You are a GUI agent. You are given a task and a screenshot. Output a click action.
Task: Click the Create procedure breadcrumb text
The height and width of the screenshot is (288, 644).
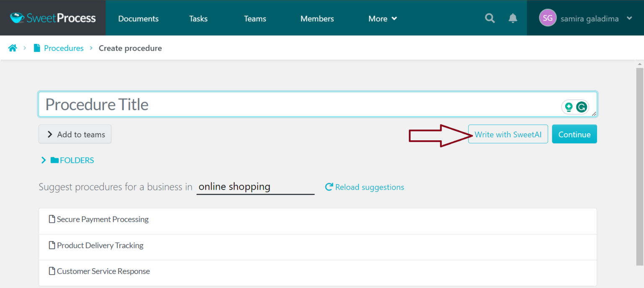pos(130,48)
